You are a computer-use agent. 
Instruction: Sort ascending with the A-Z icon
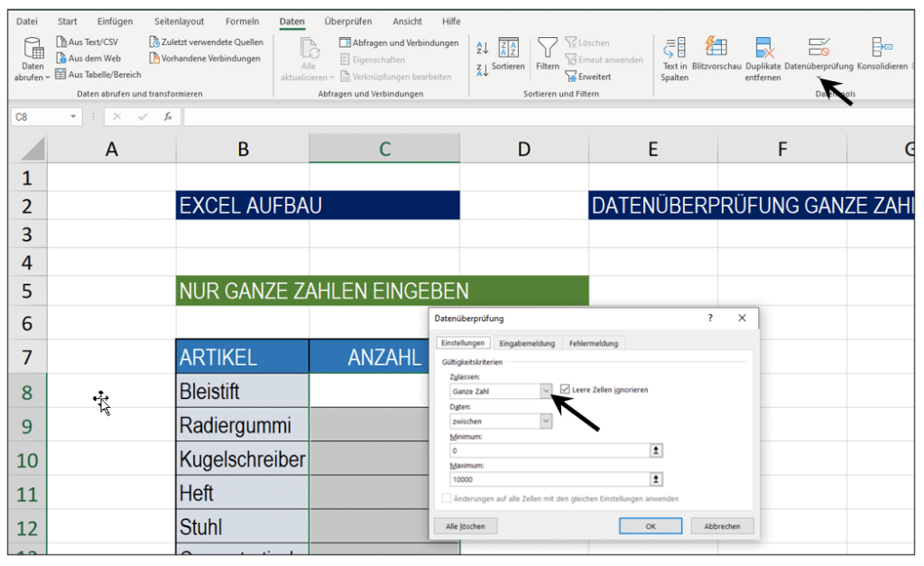[482, 48]
